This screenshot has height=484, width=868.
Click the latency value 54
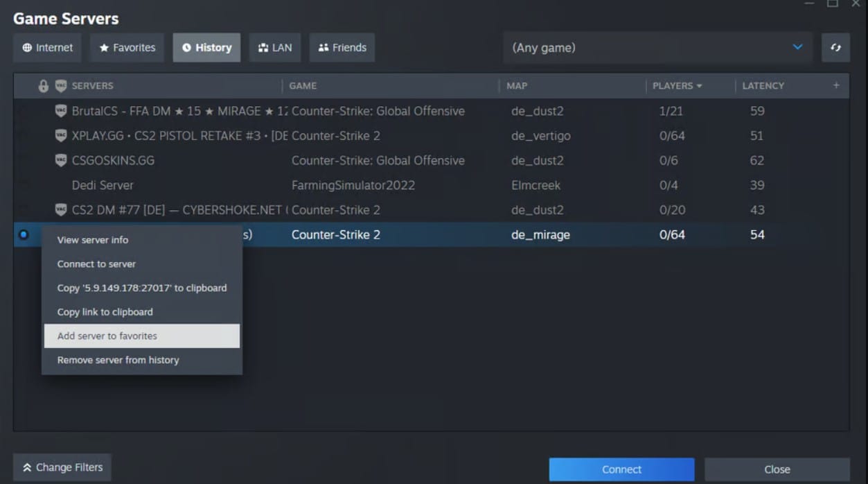pos(756,234)
